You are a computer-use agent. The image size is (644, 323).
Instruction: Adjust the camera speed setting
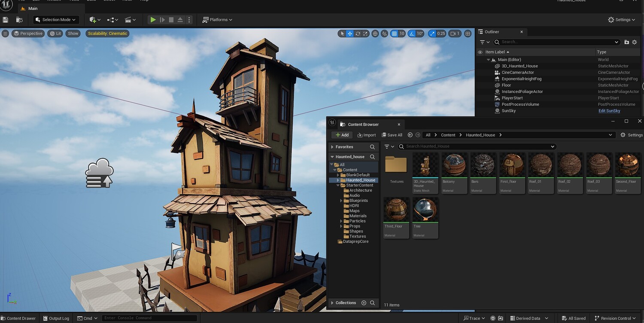pos(455,34)
